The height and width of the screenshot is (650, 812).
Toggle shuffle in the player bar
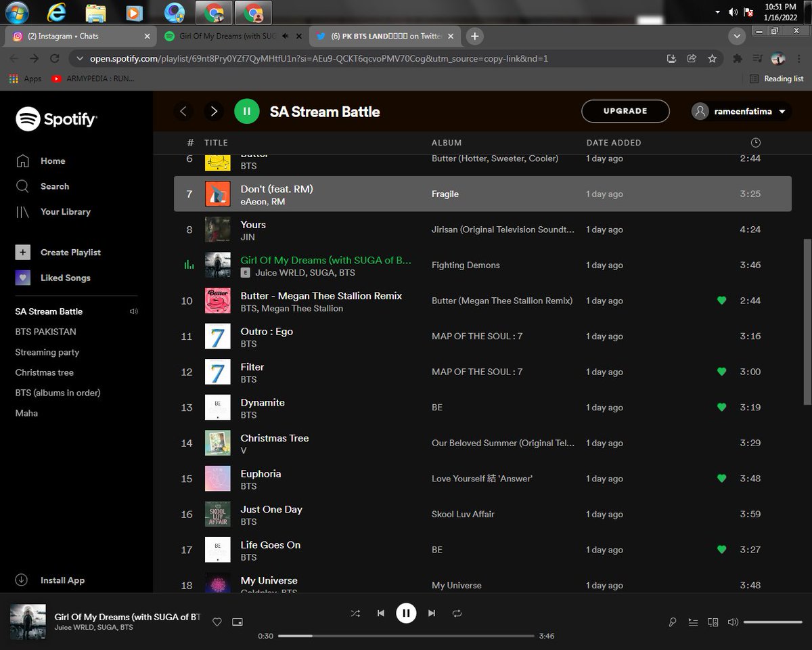tap(355, 613)
